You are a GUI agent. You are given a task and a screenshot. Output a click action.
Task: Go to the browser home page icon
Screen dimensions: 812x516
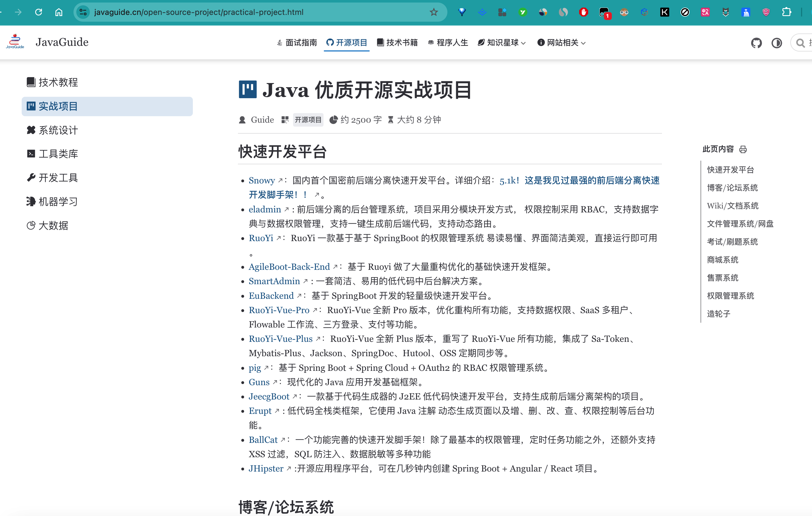click(x=59, y=12)
